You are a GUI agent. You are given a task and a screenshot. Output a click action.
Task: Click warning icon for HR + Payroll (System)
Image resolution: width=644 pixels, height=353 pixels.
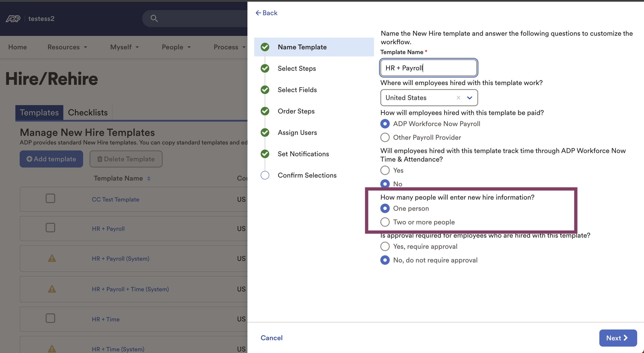52,258
